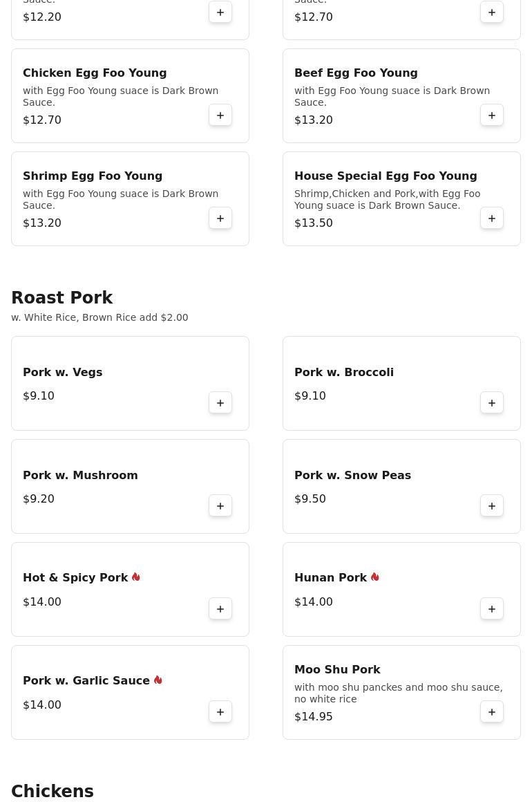Open Pork w. Snow Peas item title
532x802 pixels.
click(352, 475)
